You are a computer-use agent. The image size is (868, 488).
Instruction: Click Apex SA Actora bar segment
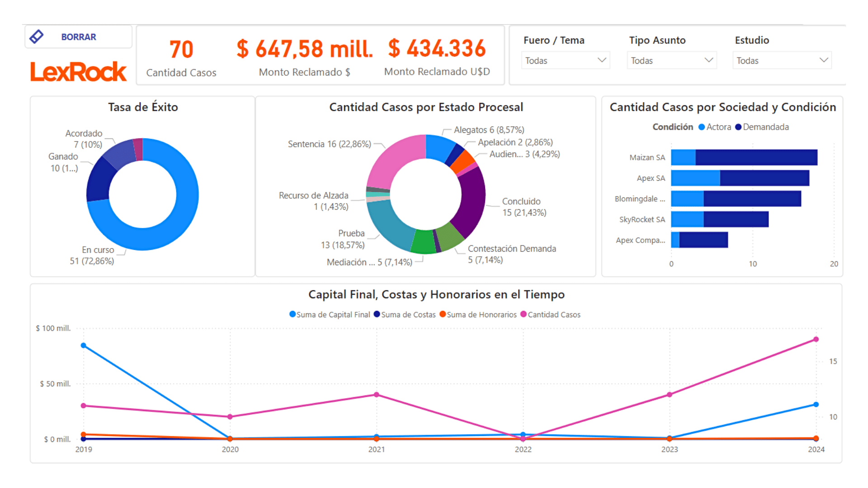[695, 178]
